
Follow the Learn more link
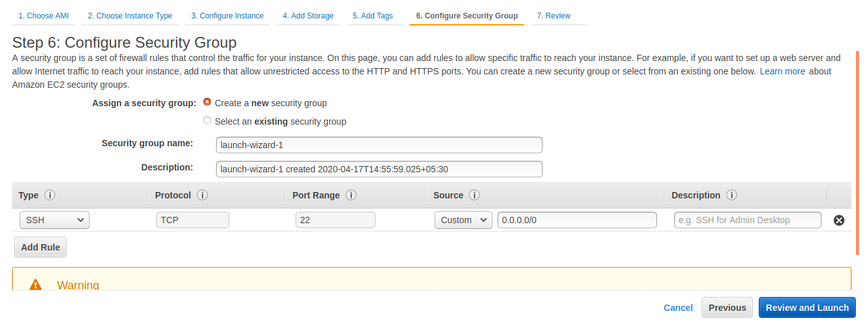point(782,71)
